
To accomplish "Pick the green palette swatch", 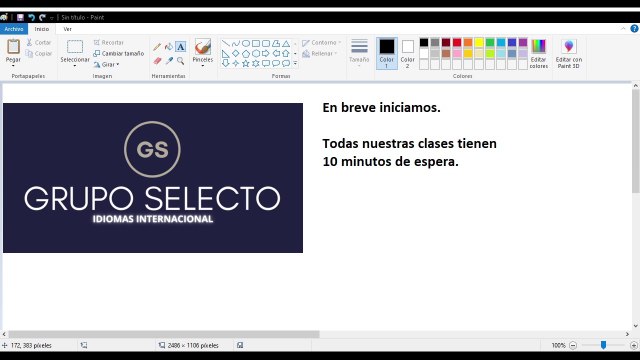I will pos(490,42).
